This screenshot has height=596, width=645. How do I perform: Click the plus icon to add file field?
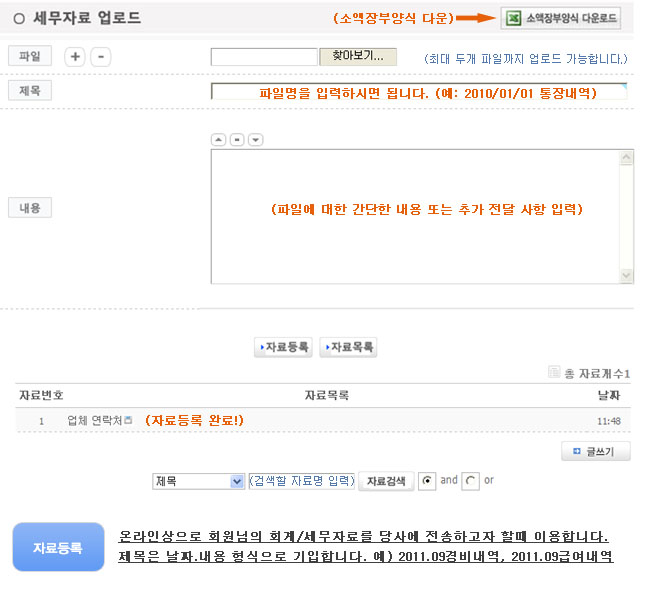(x=75, y=57)
